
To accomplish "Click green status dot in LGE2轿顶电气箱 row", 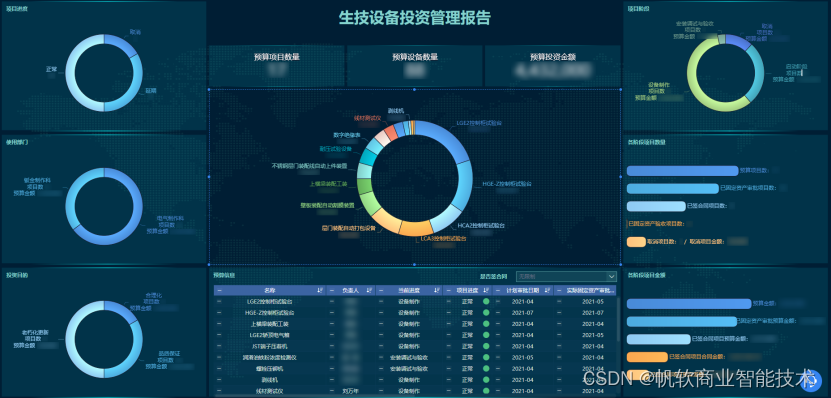I will click(x=486, y=335).
